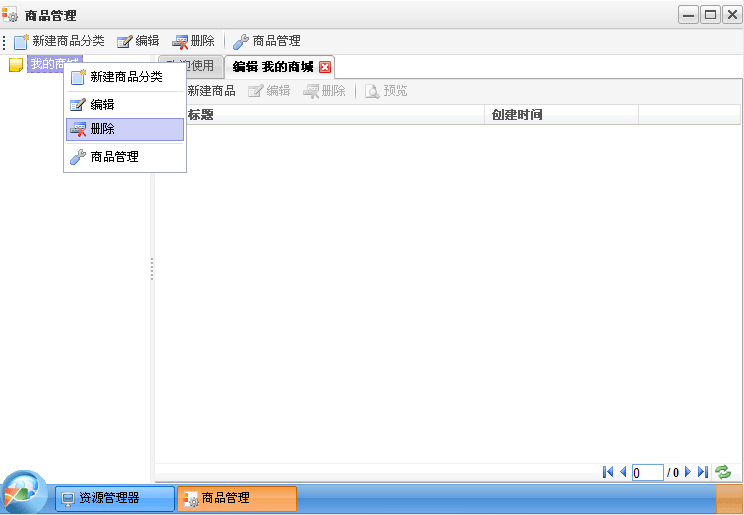Go to the last page using the pager arrow
Viewport: 744px width, 515px height.
(703, 472)
